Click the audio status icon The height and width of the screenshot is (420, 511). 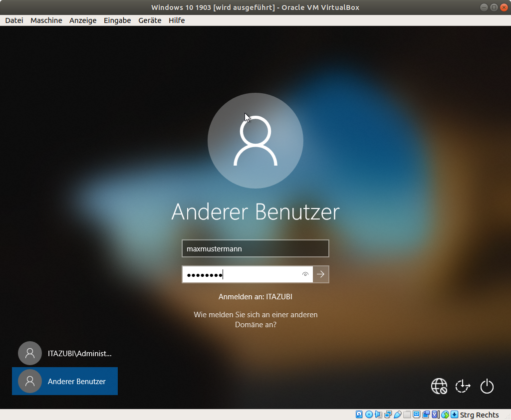[x=378, y=415]
